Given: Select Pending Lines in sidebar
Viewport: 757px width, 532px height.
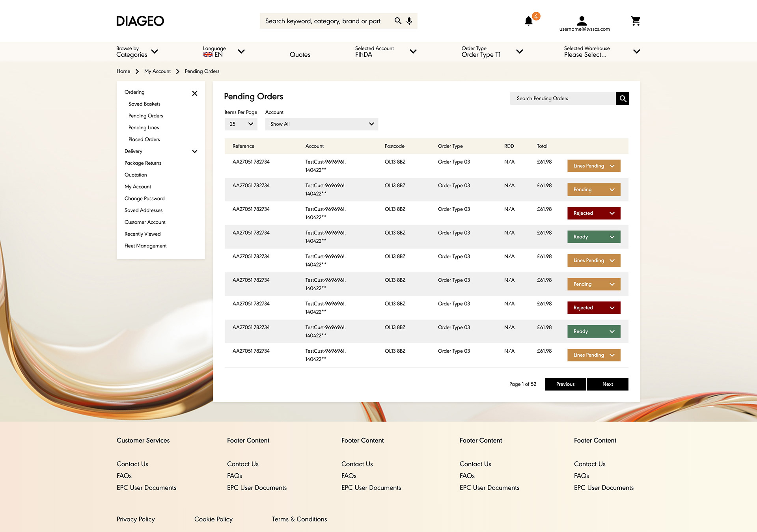Looking at the screenshot, I should tap(144, 128).
